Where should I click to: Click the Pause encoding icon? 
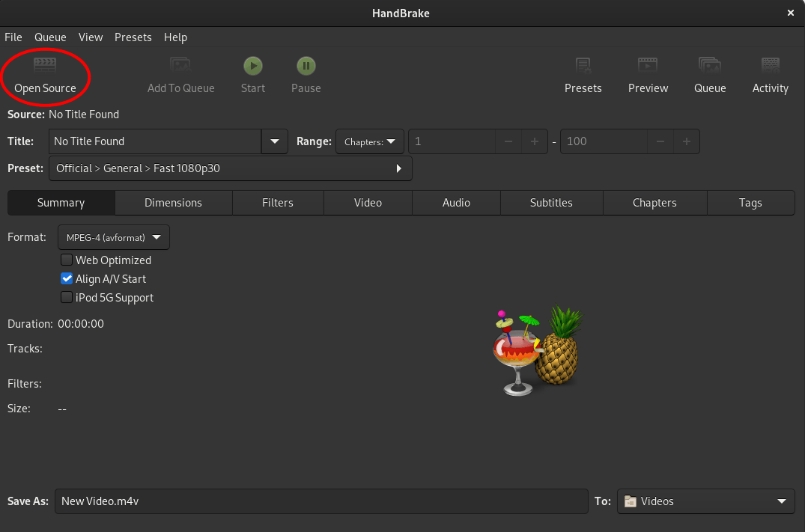pos(306,75)
